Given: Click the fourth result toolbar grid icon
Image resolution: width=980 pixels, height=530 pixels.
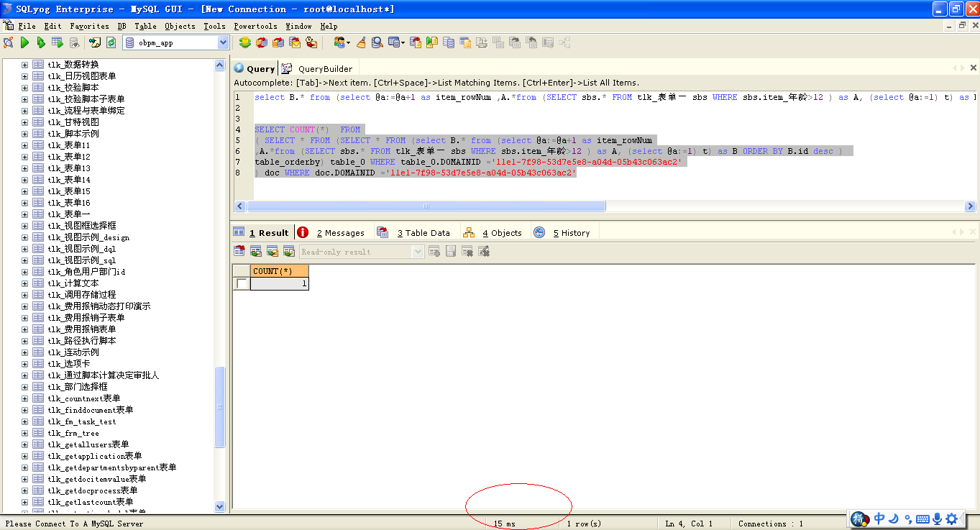Looking at the screenshot, I should [x=289, y=251].
